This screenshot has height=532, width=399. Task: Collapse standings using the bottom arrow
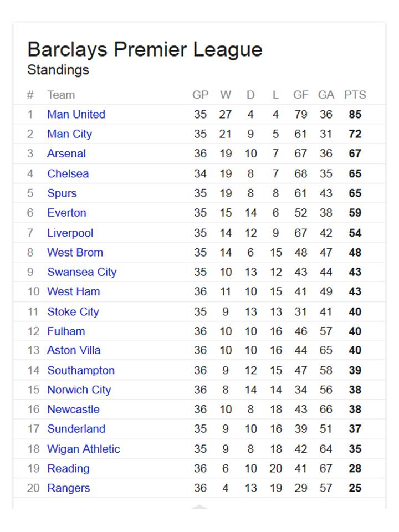199,506
